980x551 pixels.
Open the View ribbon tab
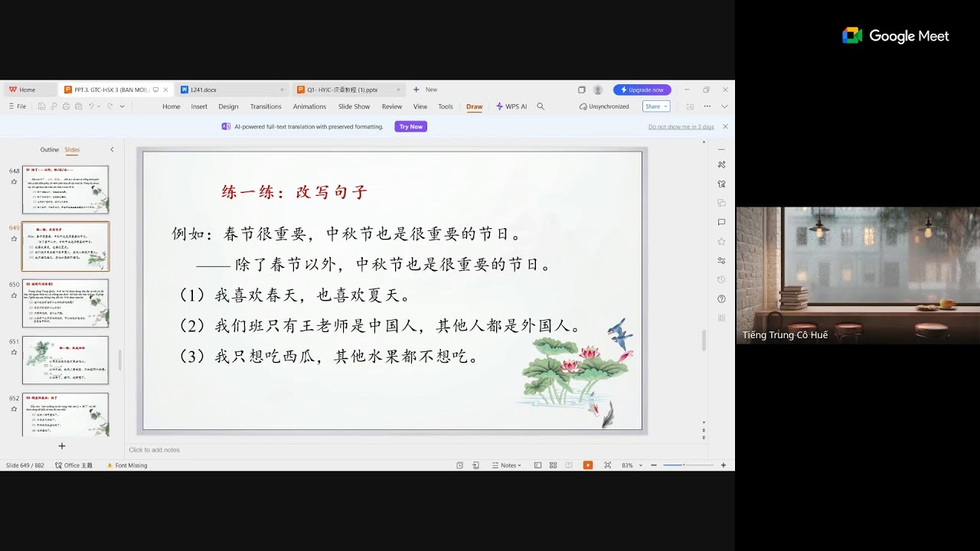pos(420,106)
